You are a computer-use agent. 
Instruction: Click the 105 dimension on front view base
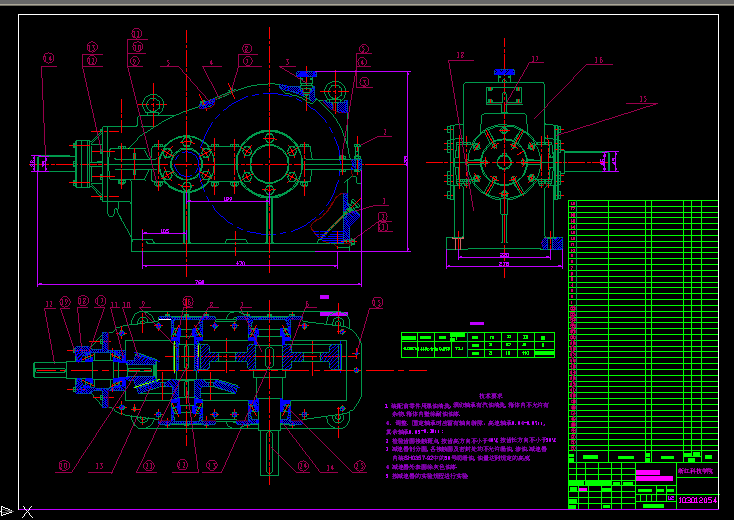click(x=164, y=232)
